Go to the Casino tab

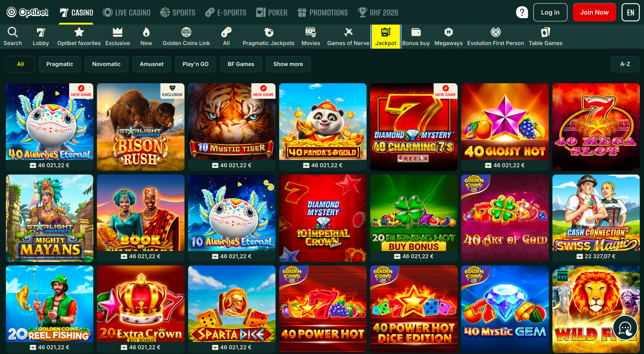coord(76,12)
